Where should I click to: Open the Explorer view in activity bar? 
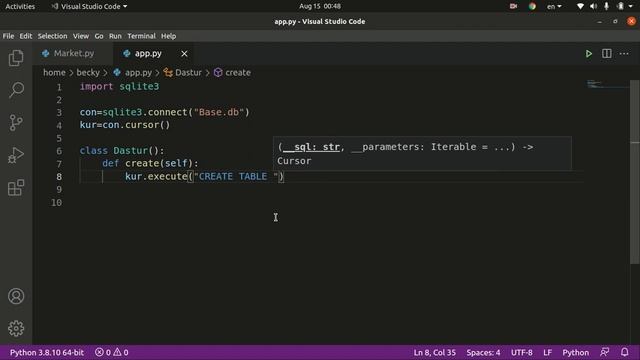click(16, 58)
